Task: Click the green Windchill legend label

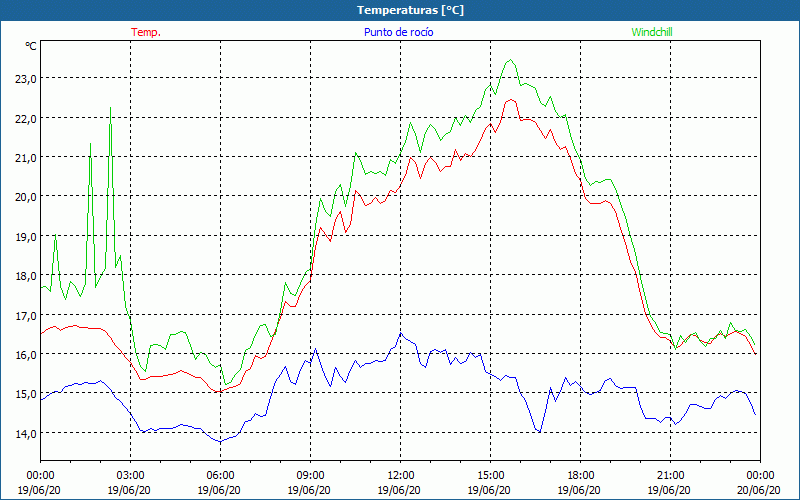Action: 652,32
